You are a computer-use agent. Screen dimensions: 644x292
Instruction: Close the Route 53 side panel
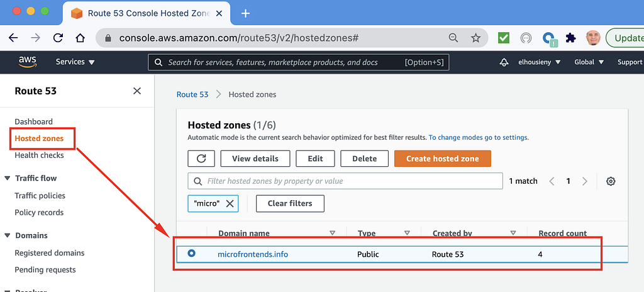click(x=137, y=91)
